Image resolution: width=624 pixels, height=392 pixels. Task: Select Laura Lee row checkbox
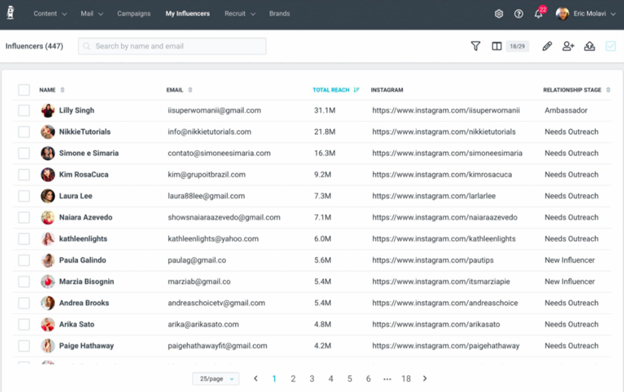[24, 196]
